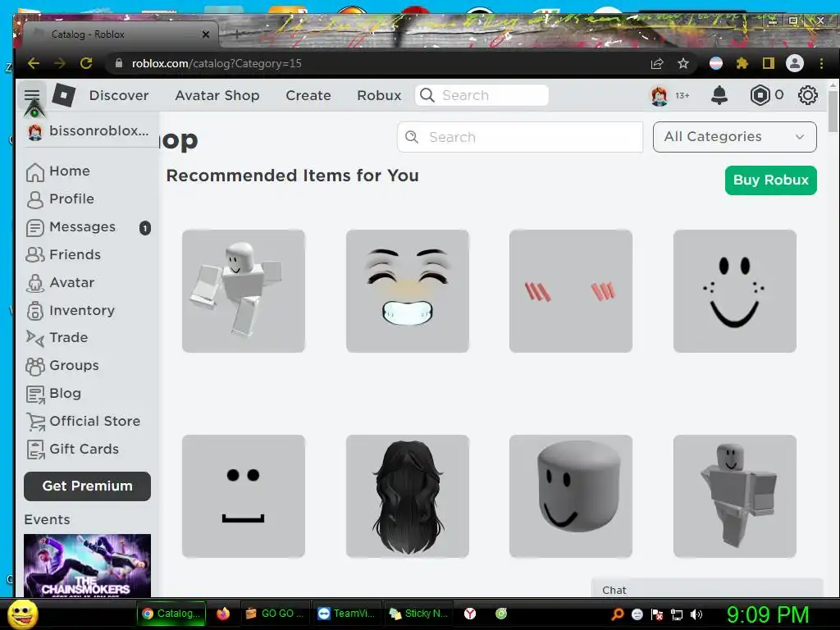
Task: Open Create in the top navigation
Action: 308,95
